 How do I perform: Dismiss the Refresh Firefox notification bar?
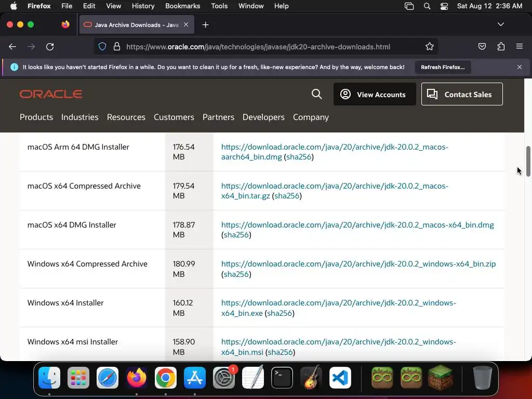519,67
